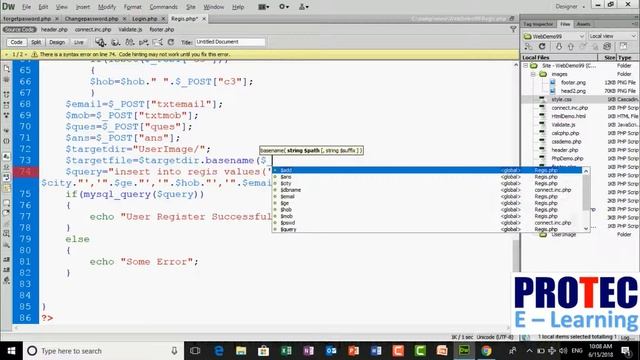This screenshot has width=640, height=360.
Task: Switch to Design view
Action: 57,42
